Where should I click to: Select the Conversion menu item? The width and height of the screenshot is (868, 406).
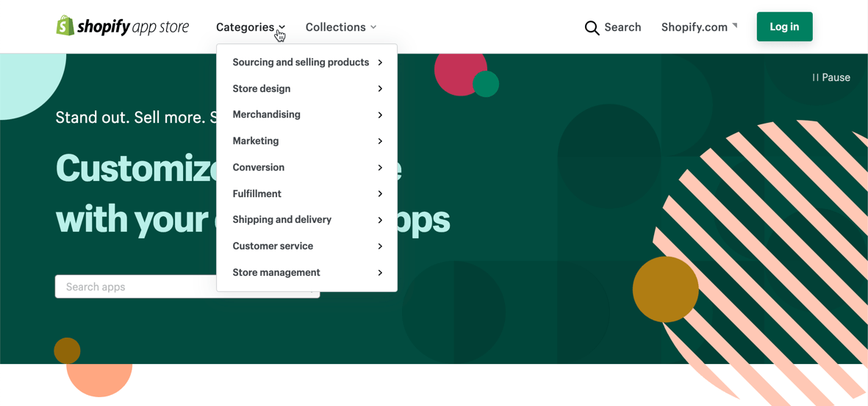(258, 168)
